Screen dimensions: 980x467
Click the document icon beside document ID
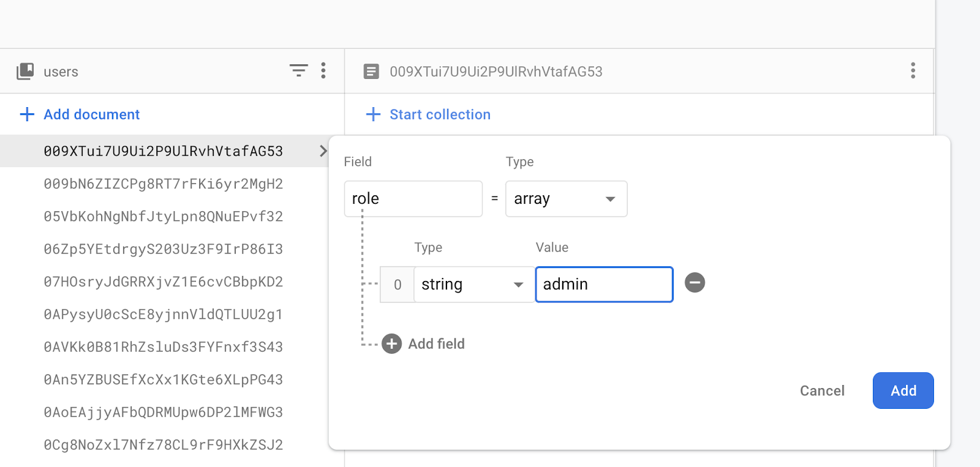[371, 72]
